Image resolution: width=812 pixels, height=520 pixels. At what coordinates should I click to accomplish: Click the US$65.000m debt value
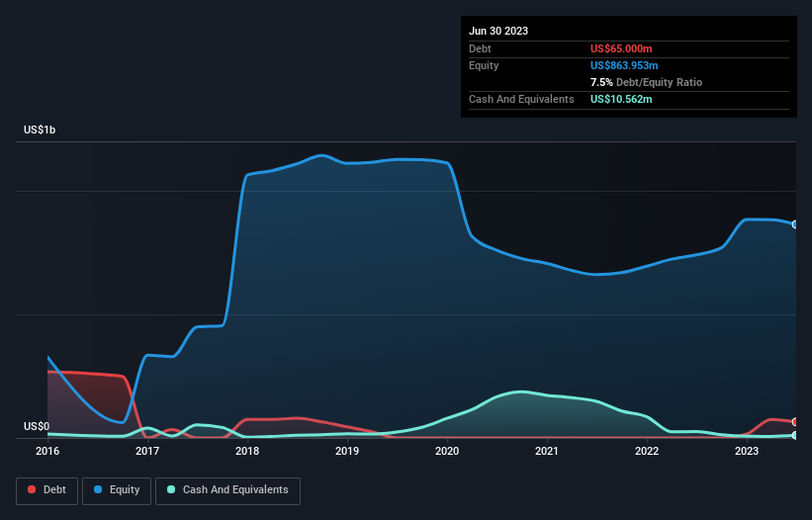[x=621, y=48]
